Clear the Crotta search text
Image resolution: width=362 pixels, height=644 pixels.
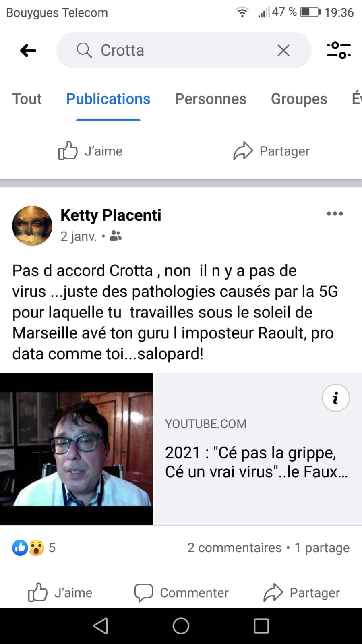coord(283,50)
